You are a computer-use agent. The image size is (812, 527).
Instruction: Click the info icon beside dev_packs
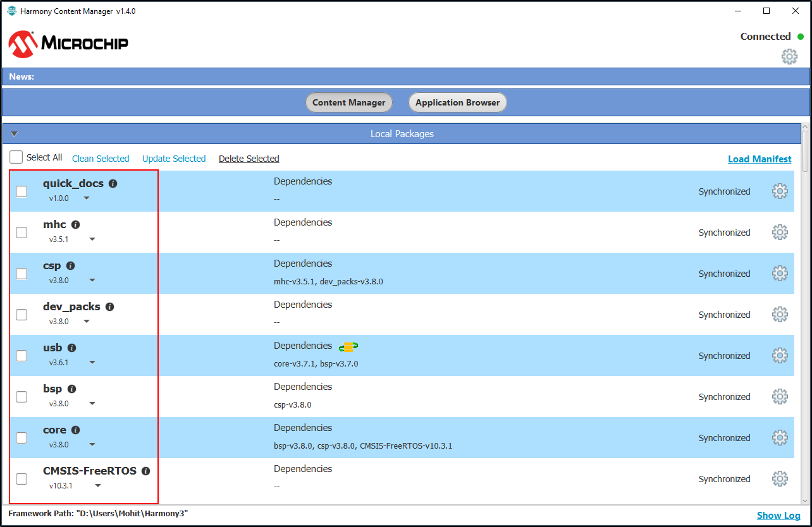pos(110,307)
